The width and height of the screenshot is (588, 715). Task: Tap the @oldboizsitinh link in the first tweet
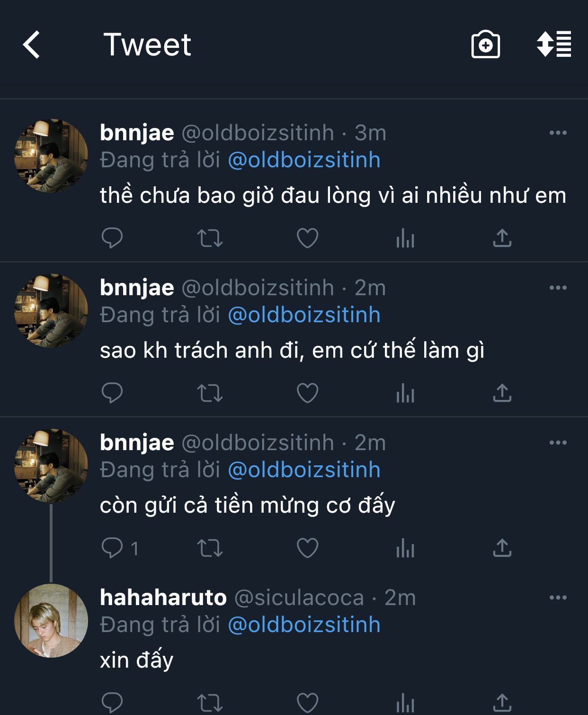point(304,160)
